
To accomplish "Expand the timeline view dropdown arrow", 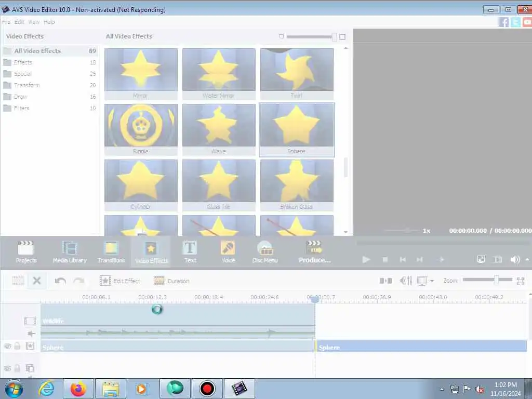I will pos(432,281).
